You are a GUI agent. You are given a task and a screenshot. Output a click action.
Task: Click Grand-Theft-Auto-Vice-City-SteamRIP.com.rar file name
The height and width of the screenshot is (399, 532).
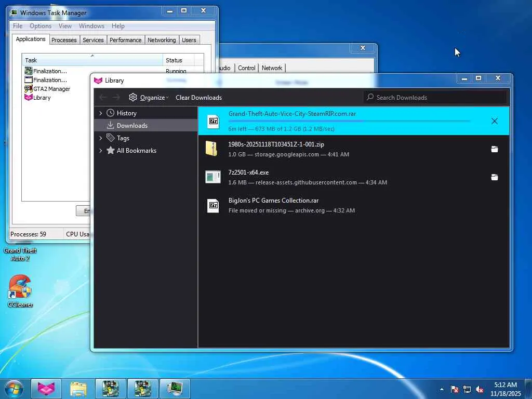[292, 114]
